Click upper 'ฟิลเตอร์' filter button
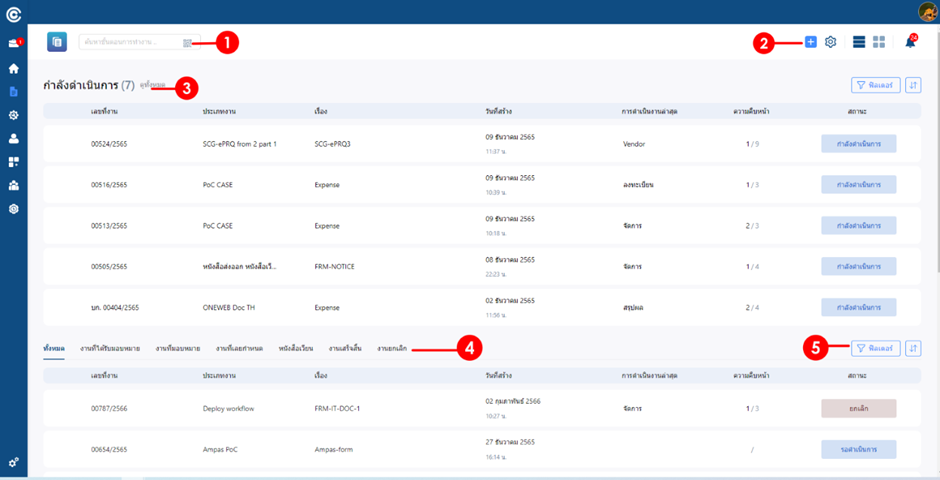940x480 pixels. [x=875, y=85]
